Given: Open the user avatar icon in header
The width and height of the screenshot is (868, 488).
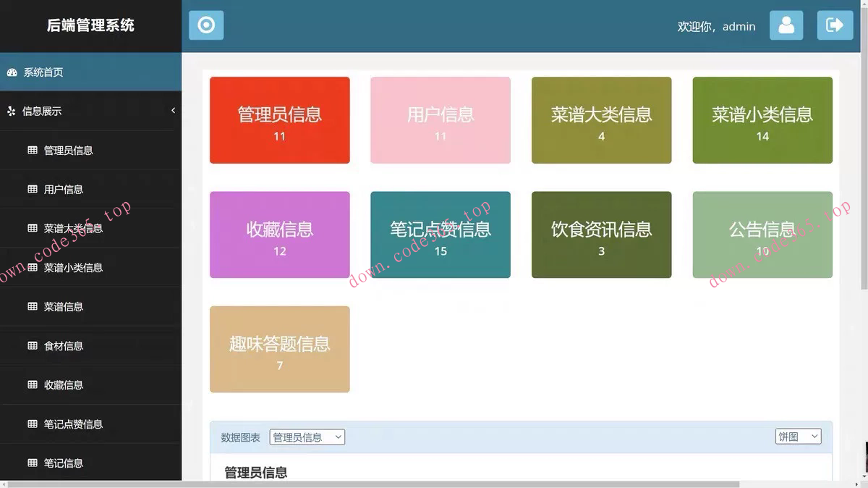Looking at the screenshot, I should (x=786, y=25).
